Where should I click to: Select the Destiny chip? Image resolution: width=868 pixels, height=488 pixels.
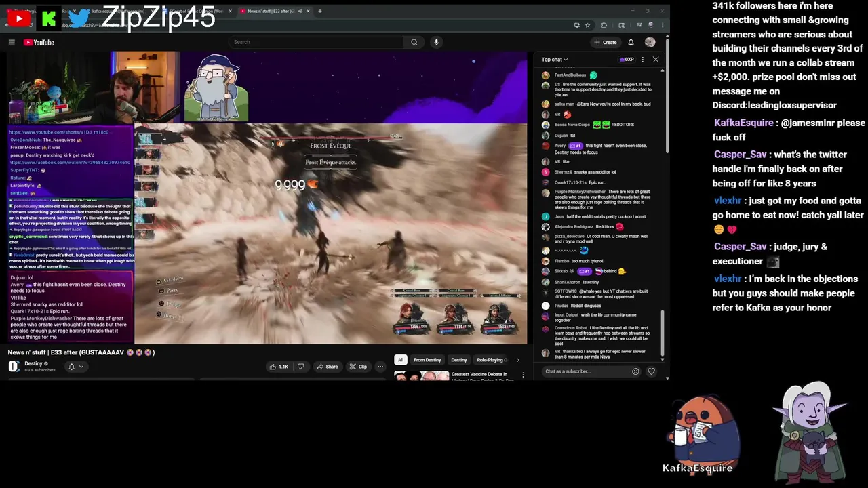(x=459, y=360)
